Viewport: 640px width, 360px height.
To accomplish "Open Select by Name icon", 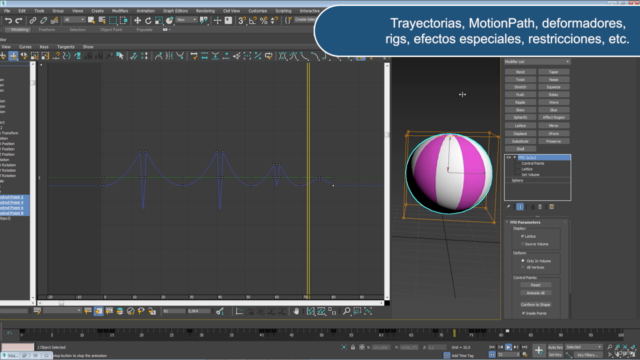I will (102, 20).
